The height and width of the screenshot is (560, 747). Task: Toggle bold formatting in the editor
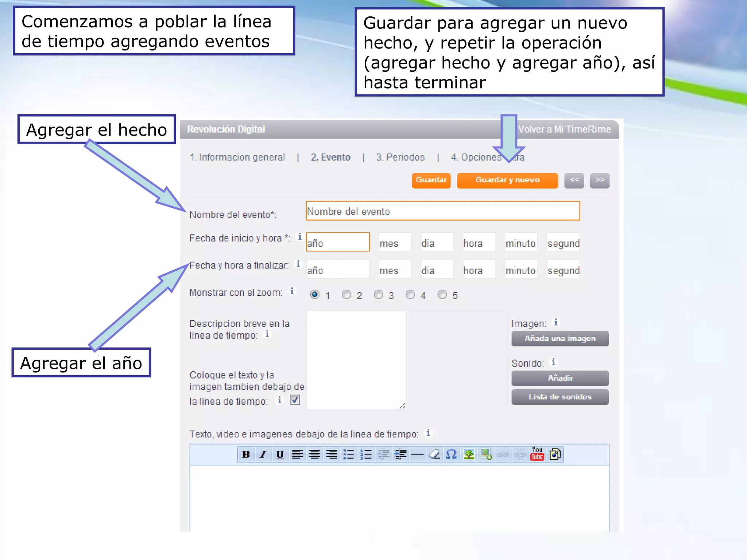pos(246,454)
